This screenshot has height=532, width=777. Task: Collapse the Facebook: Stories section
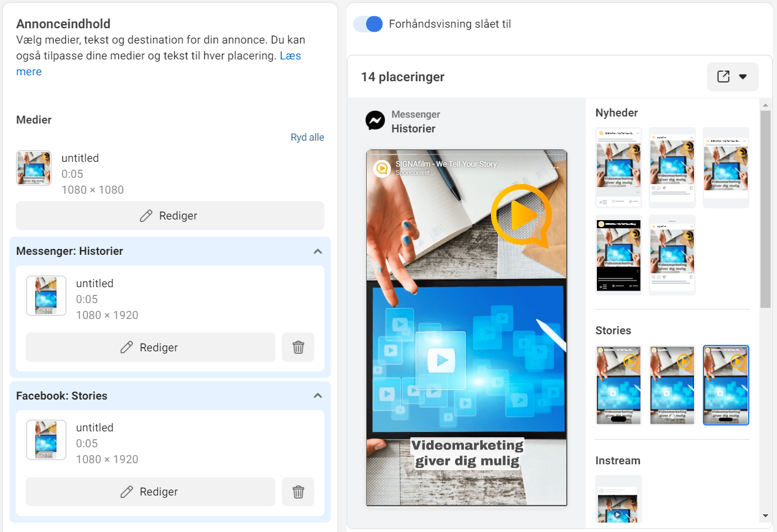point(318,396)
